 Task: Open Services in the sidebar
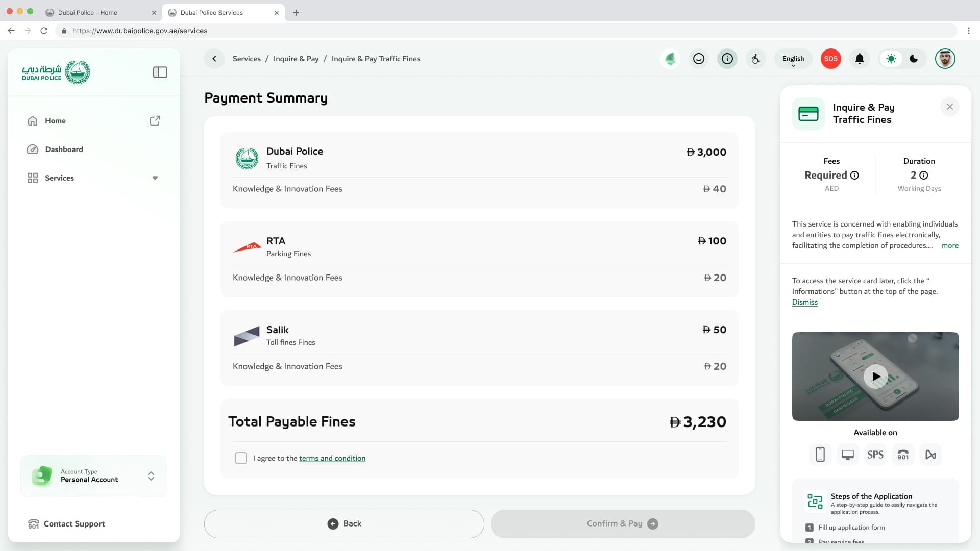tap(59, 178)
